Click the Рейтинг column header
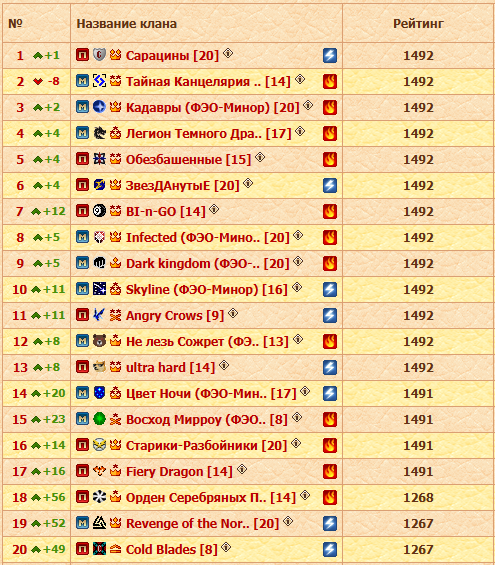 pyautogui.click(x=418, y=24)
